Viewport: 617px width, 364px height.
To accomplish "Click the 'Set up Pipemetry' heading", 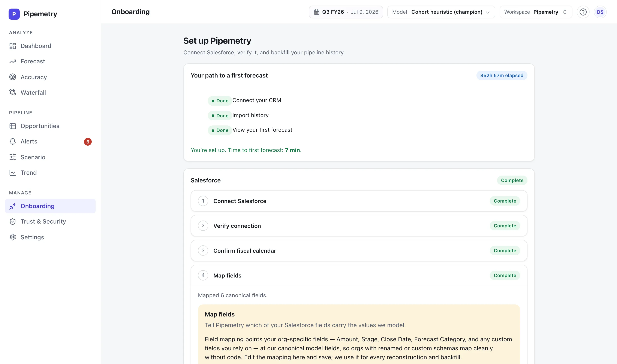I will pyautogui.click(x=217, y=41).
